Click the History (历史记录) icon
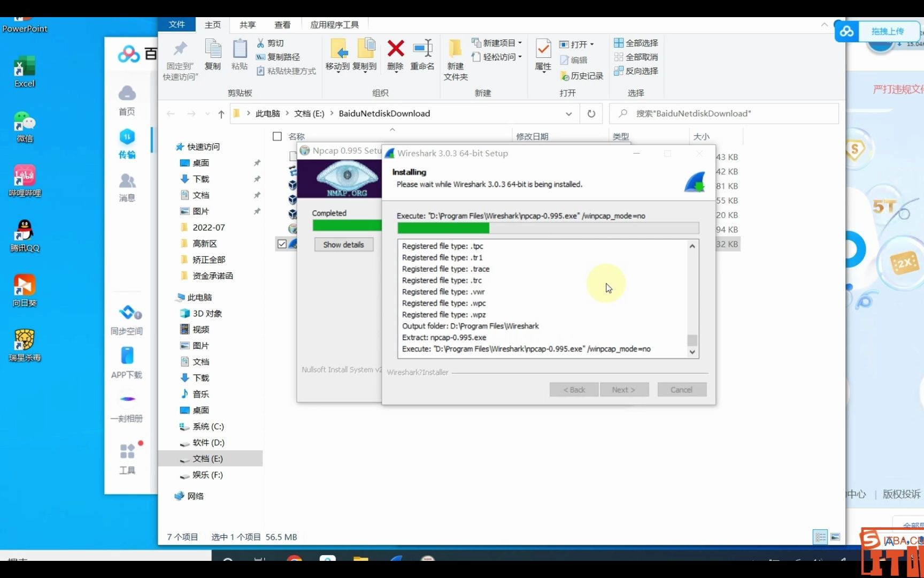 point(565,76)
